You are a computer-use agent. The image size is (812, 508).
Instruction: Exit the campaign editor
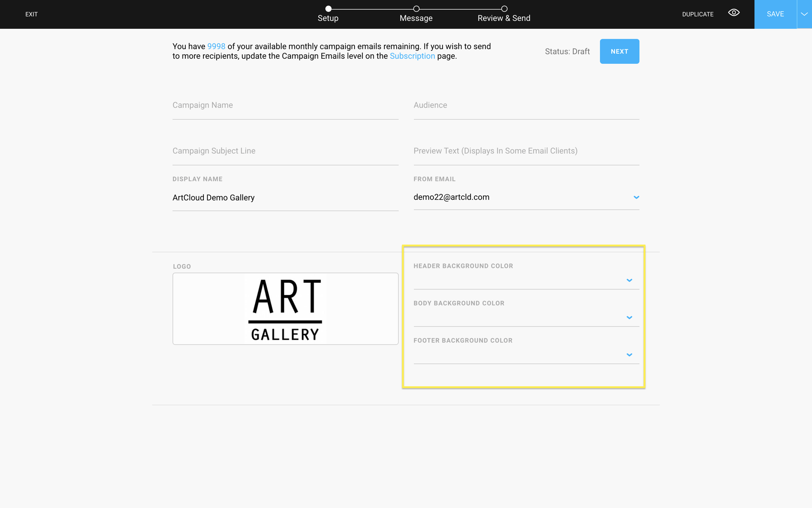(x=31, y=14)
